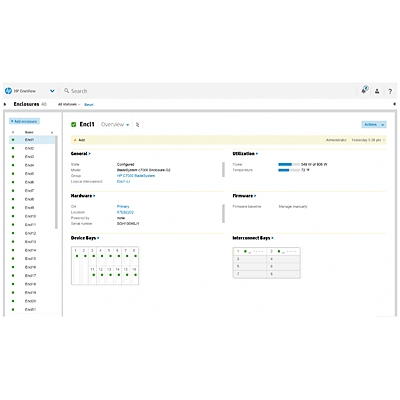Screen dimensions: 400x400
Task: Open the Device Bays section arrow
Action: coord(98,238)
